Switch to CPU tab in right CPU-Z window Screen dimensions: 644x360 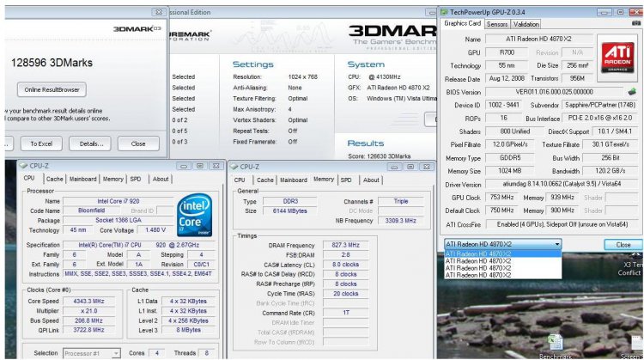click(x=240, y=180)
